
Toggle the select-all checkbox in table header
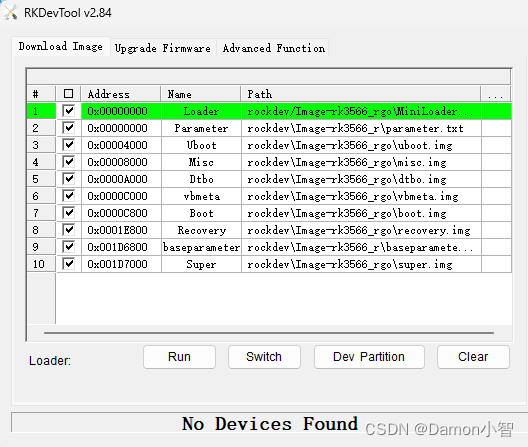[x=68, y=93]
